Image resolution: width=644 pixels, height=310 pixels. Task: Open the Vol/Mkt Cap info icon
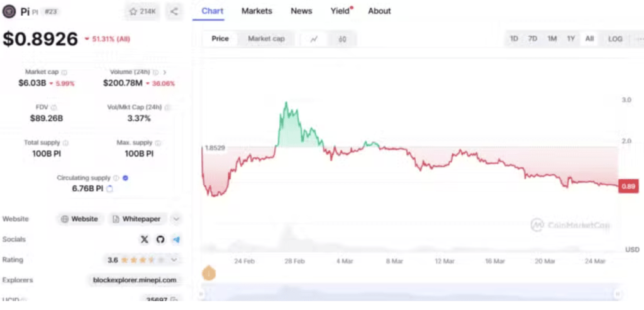167,108
